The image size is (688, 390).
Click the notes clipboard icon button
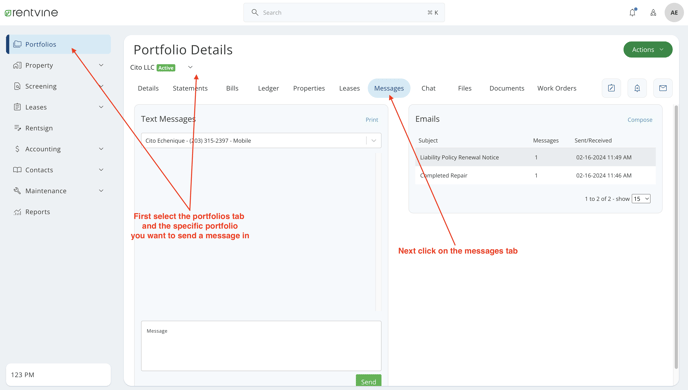[x=611, y=88]
